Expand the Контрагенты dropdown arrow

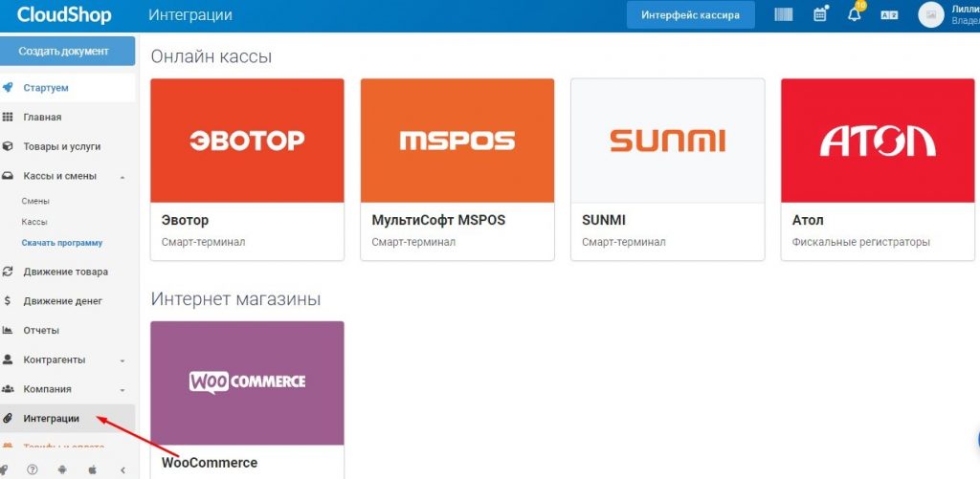122,361
